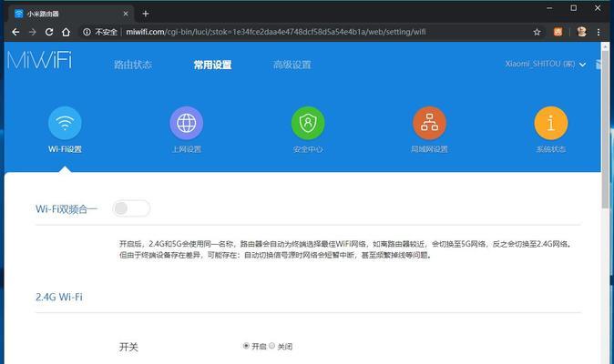Bookmark this page with the star
The width and height of the screenshot is (614, 364).
click(x=537, y=32)
